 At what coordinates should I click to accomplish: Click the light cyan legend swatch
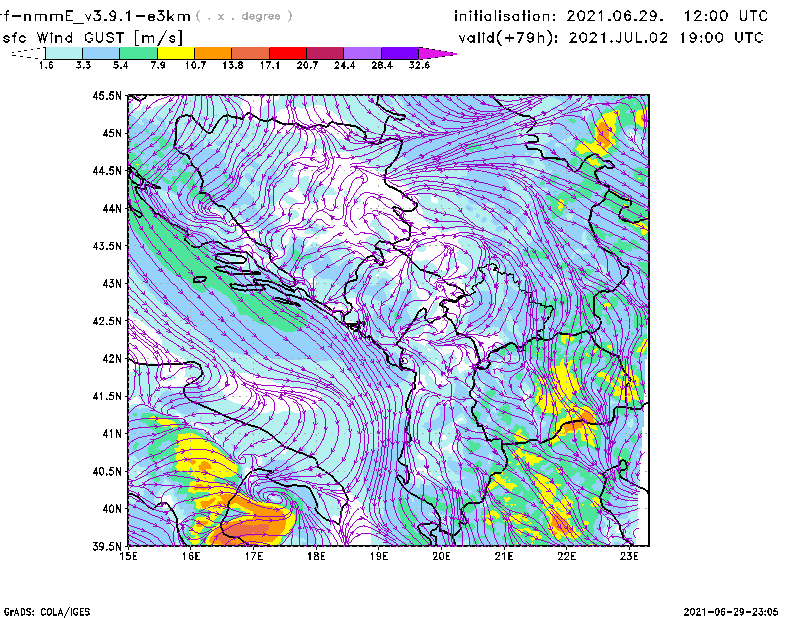point(64,53)
